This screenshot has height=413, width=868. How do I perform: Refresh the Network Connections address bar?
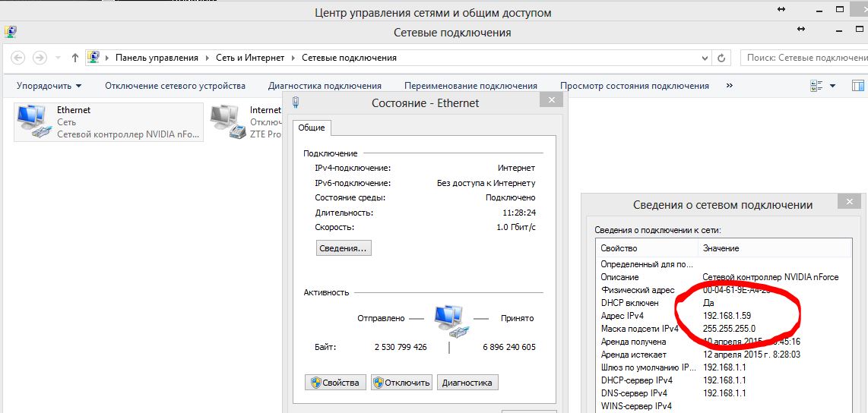pyautogui.click(x=724, y=58)
